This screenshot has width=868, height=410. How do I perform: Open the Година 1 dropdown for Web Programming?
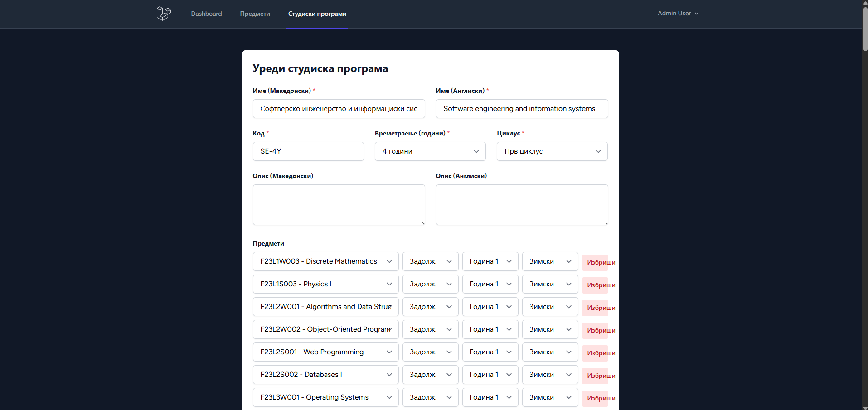click(490, 352)
